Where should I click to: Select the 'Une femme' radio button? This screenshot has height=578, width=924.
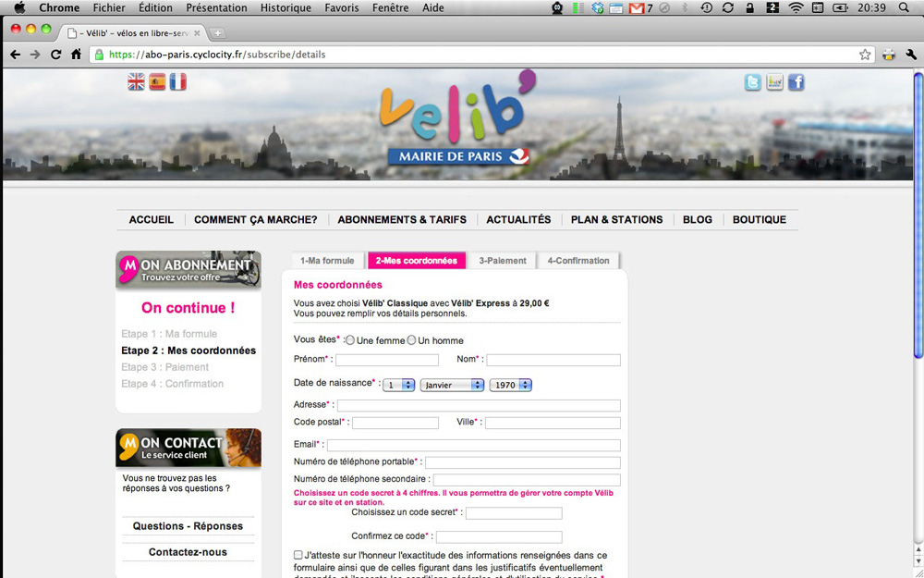click(350, 340)
